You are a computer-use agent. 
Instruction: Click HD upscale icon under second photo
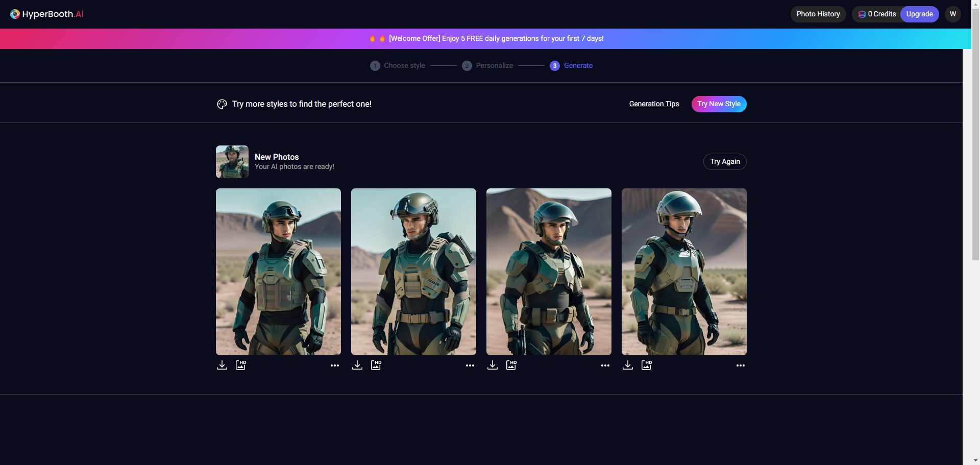[x=376, y=365]
